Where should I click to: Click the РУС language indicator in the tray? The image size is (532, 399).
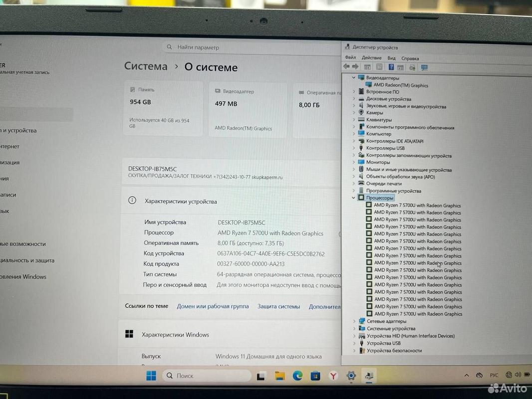(x=494, y=375)
